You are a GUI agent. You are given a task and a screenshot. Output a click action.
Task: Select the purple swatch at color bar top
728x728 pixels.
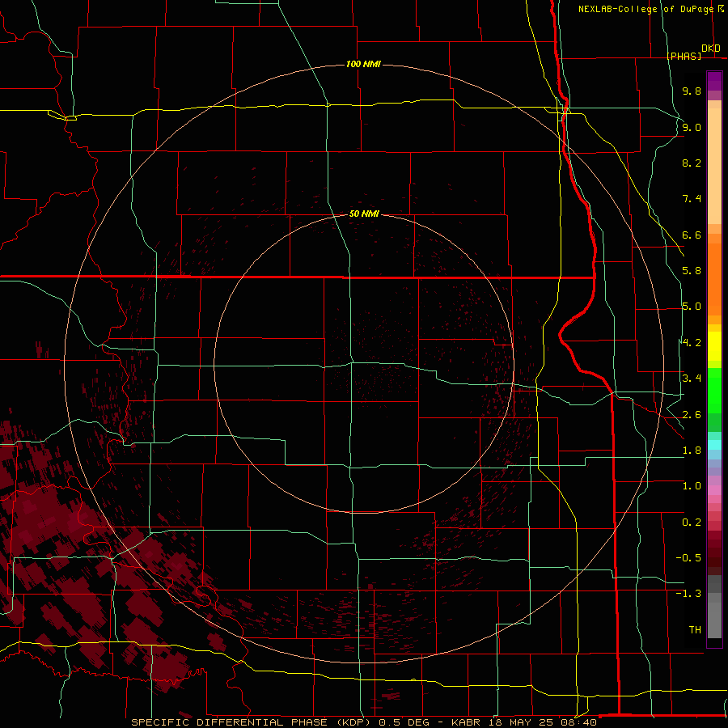(714, 81)
